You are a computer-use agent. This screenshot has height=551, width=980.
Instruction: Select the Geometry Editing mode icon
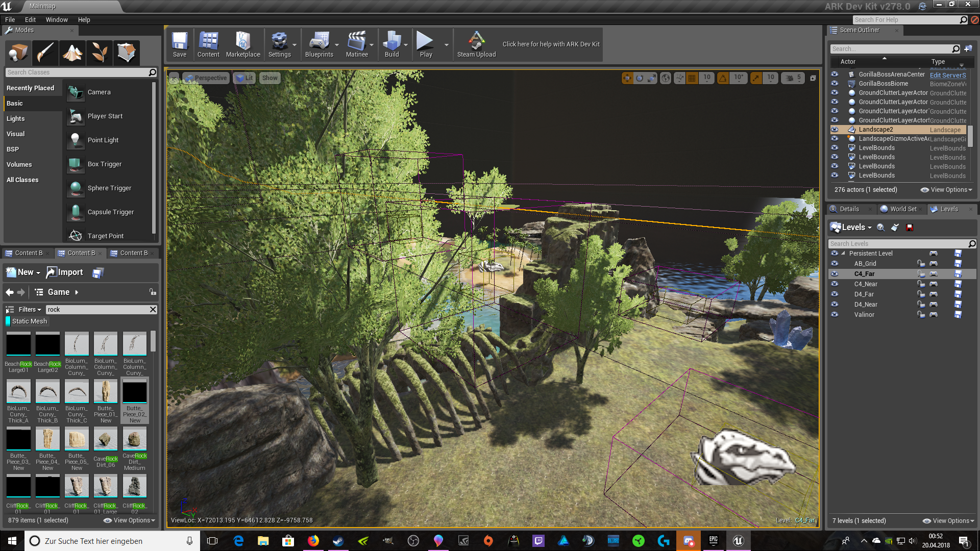click(x=127, y=53)
